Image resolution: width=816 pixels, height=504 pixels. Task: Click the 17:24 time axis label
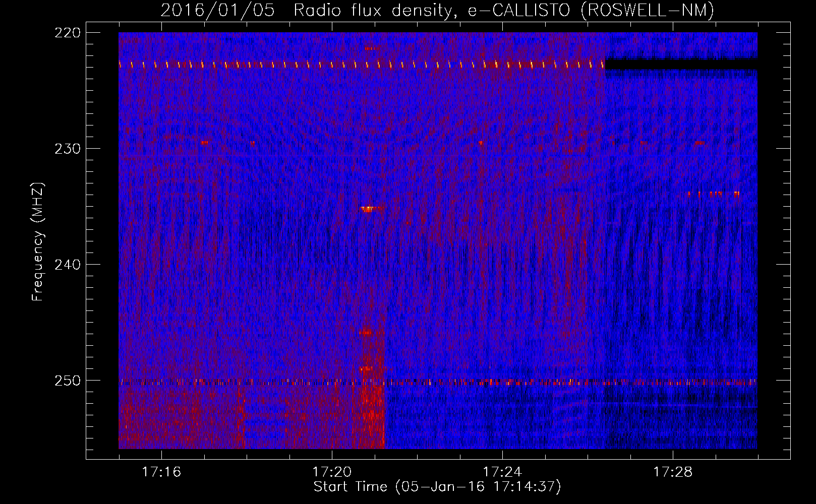[x=502, y=472]
